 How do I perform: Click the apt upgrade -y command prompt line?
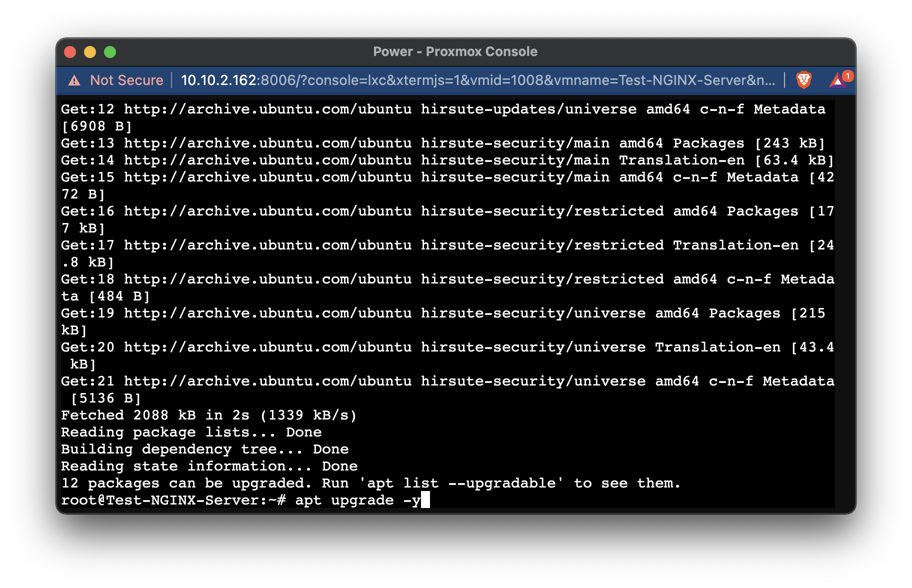click(x=242, y=500)
